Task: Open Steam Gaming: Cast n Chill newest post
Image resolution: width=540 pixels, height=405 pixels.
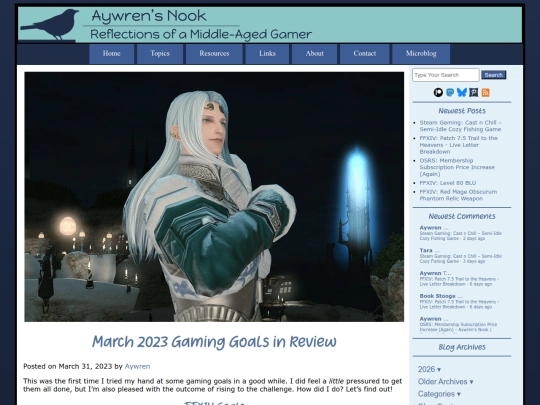Action: click(460, 126)
